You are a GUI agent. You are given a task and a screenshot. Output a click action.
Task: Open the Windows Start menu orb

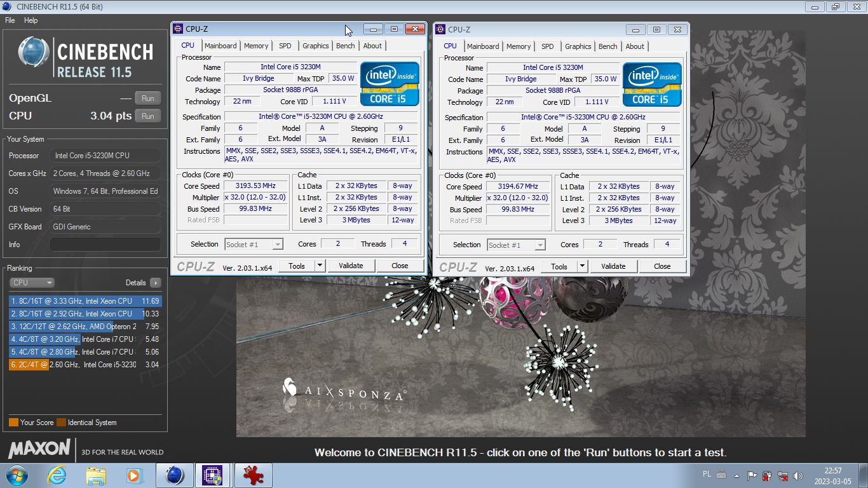(x=17, y=475)
